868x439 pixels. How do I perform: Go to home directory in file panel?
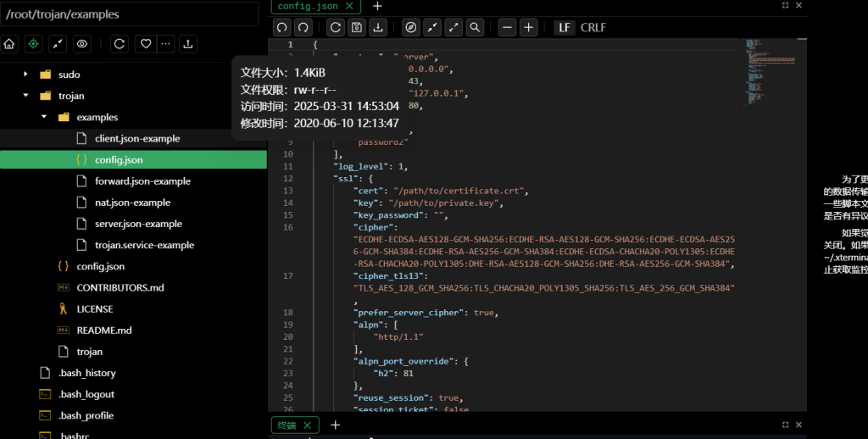point(9,44)
